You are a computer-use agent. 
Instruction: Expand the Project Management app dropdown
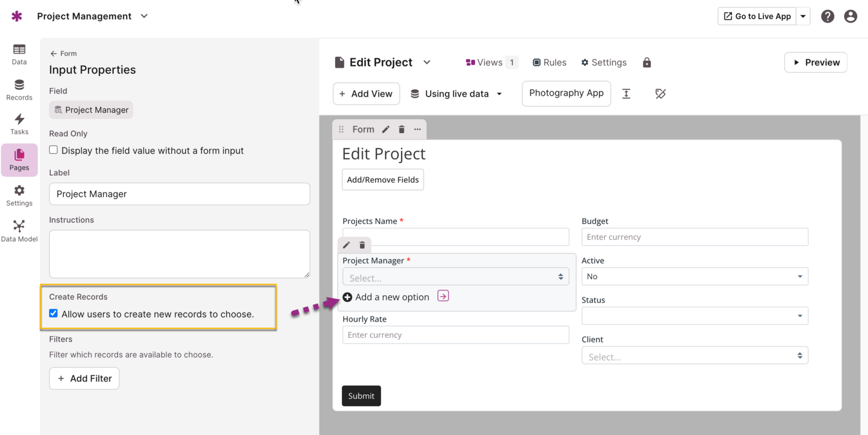144,16
